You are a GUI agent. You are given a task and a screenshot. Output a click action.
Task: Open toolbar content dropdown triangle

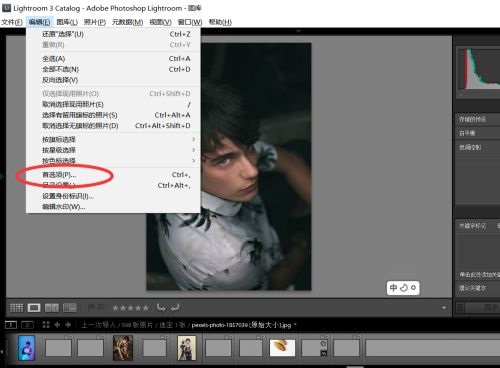[x=444, y=308]
